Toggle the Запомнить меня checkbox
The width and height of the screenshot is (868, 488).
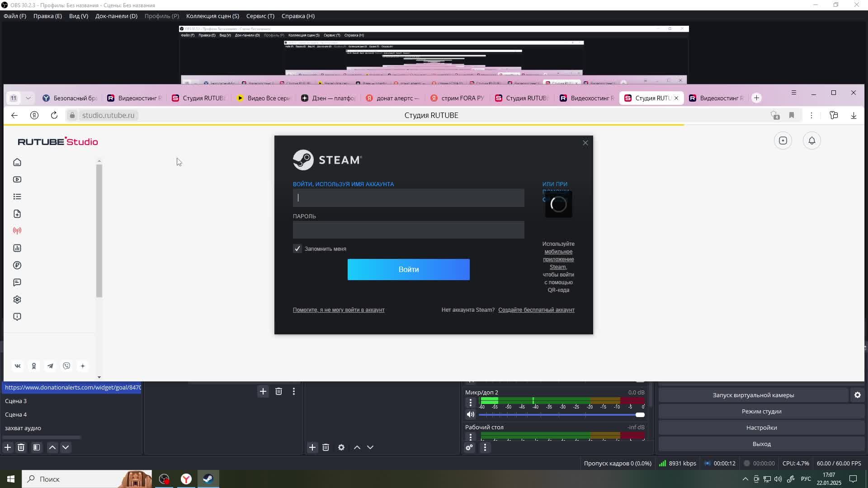click(x=297, y=249)
